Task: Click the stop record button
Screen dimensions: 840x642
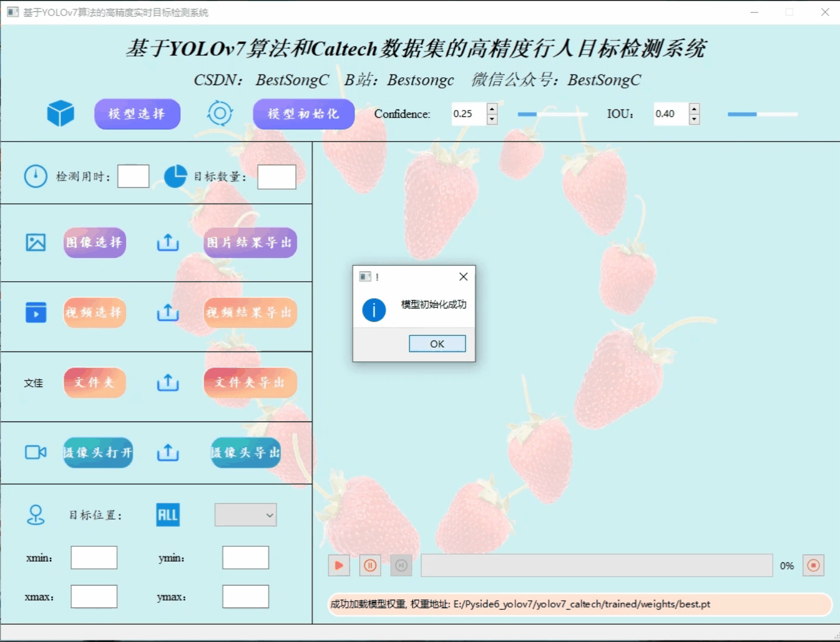Action: point(813,565)
